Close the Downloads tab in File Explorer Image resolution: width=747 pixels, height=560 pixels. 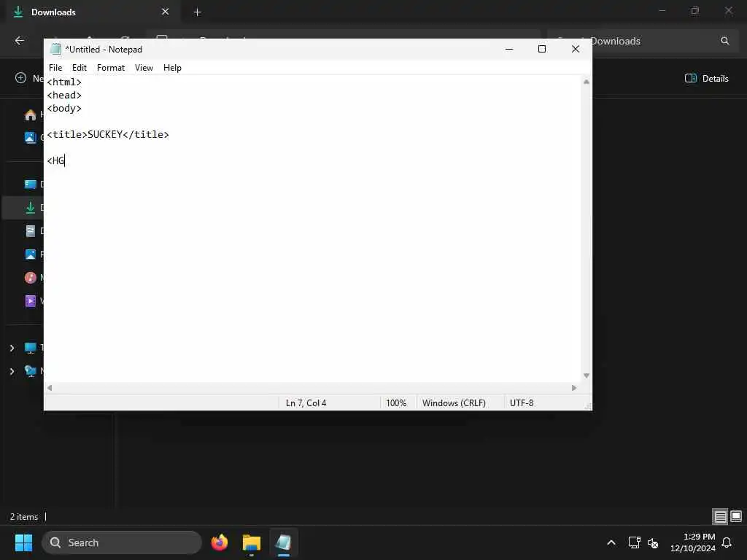coord(165,12)
